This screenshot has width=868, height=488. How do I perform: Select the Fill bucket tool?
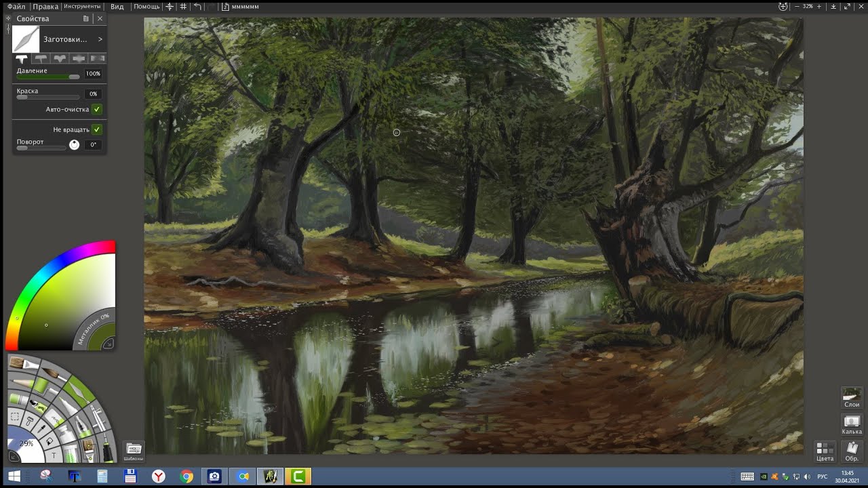(49, 441)
